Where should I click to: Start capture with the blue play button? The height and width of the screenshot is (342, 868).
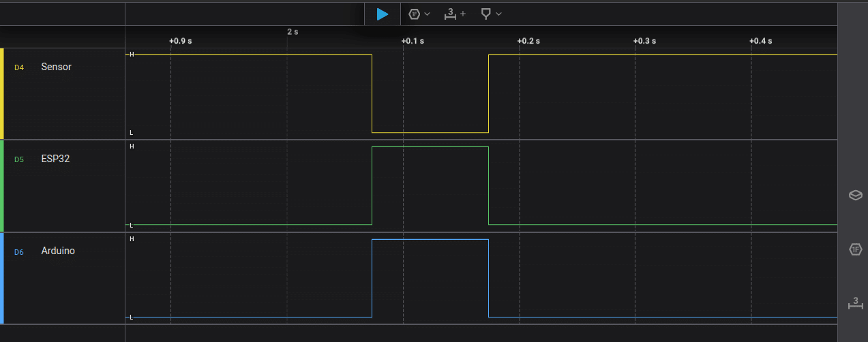tap(383, 14)
